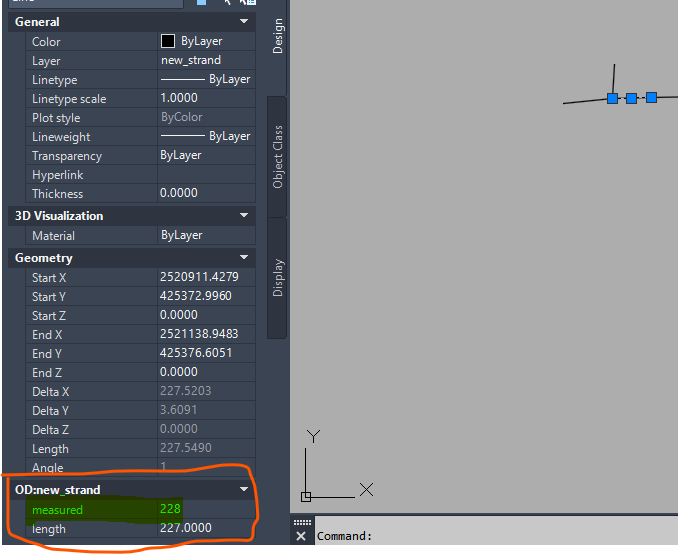Open the Display tab
The height and width of the screenshot is (555, 678).
pos(278,278)
